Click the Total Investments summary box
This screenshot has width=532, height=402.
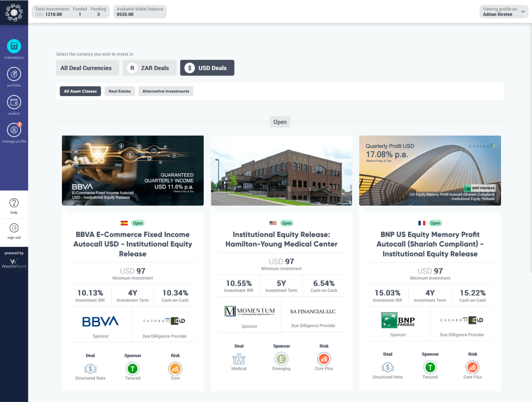pos(71,12)
